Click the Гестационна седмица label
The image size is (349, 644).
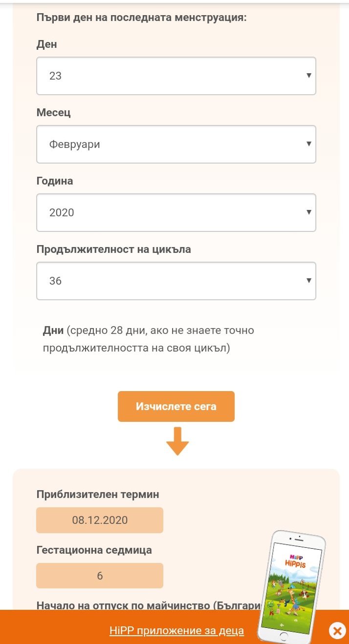[94, 550]
